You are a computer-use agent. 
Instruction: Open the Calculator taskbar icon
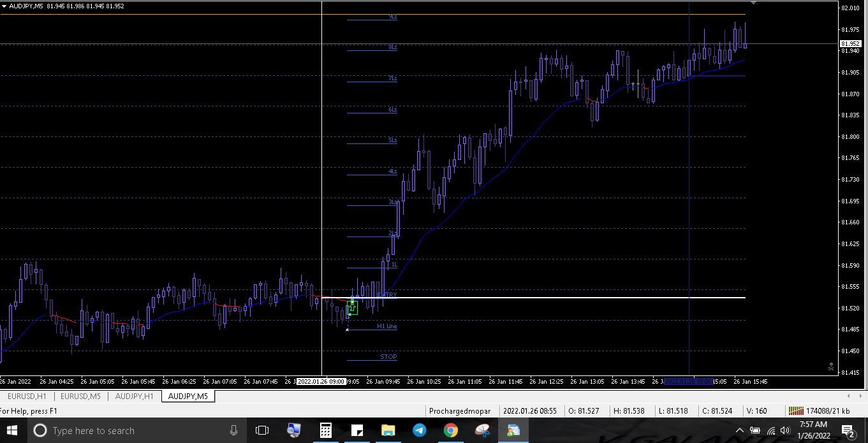(325, 431)
